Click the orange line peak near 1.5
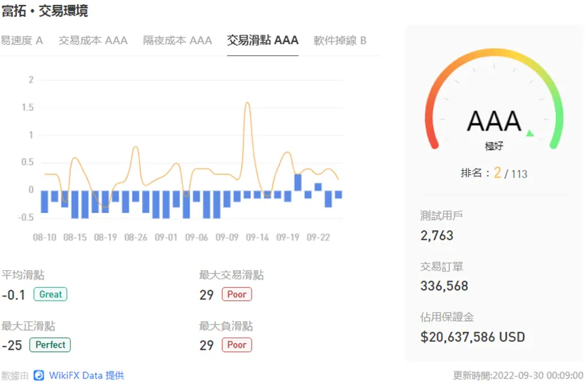This screenshot has width=588, height=390. coord(247,103)
